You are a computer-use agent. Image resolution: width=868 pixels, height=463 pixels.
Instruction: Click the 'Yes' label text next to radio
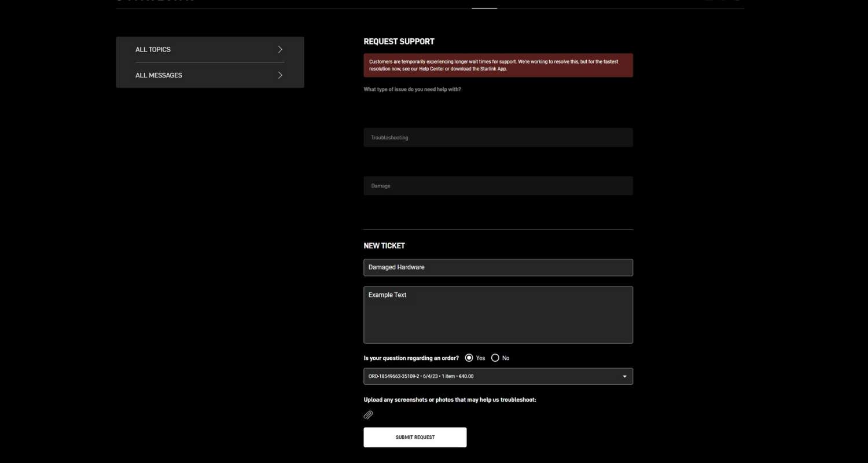[x=480, y=358]
